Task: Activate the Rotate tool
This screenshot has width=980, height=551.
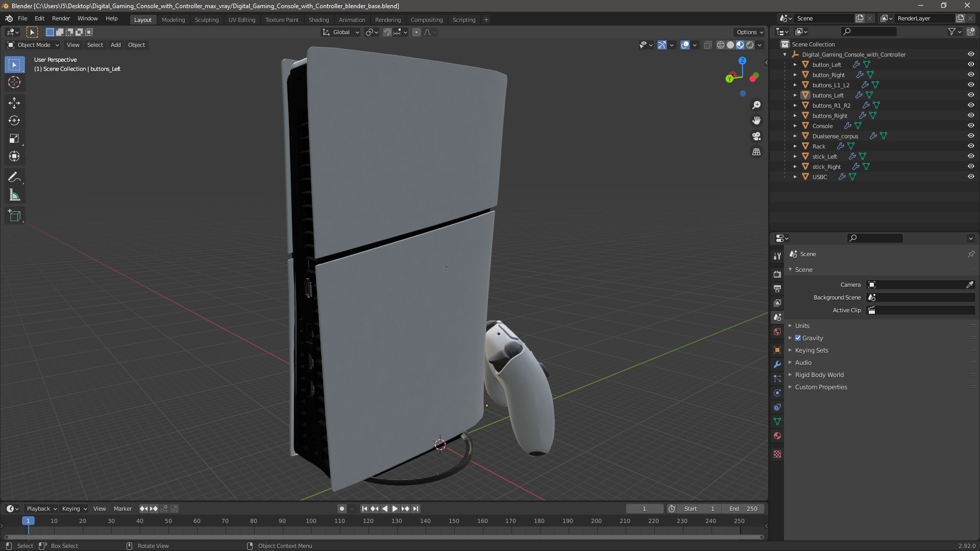Action: coord(14,121)
